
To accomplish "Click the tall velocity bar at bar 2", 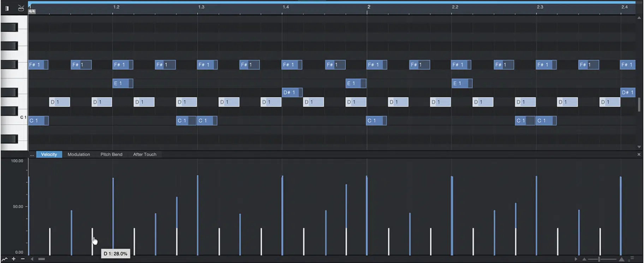I will tap(367, 215).
